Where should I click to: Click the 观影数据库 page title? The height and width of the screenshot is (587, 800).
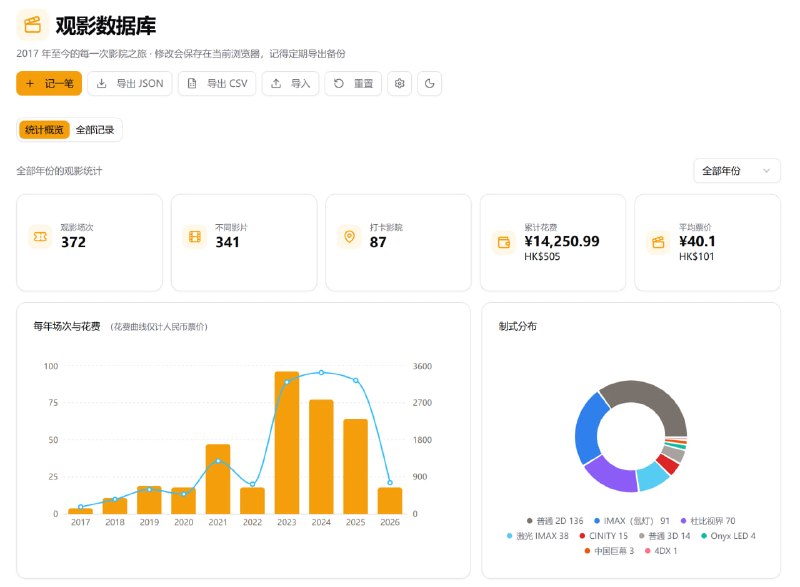pos(106,25)
